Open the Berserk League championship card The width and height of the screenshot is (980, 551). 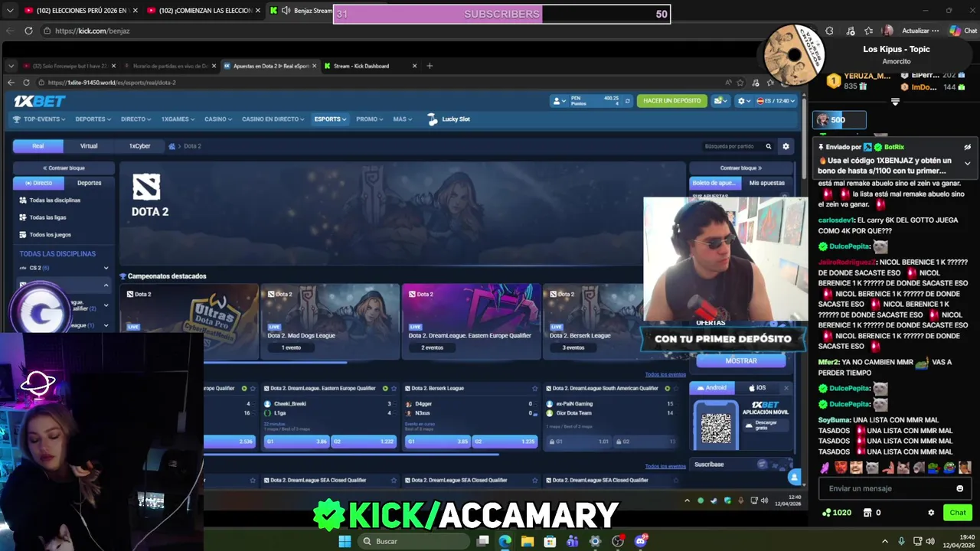pyautogui.click(x=593, y=321)
